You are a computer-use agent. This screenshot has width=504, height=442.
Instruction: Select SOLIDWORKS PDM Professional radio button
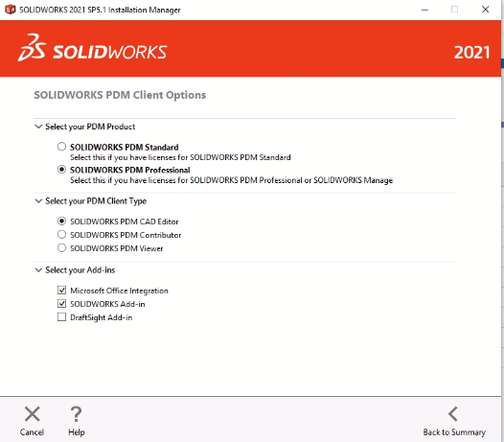61,170
